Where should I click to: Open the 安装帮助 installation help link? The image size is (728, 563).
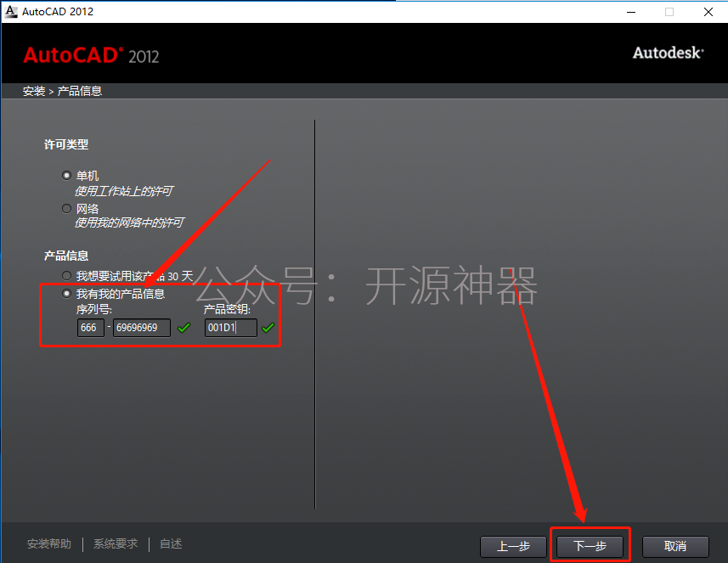49,544
